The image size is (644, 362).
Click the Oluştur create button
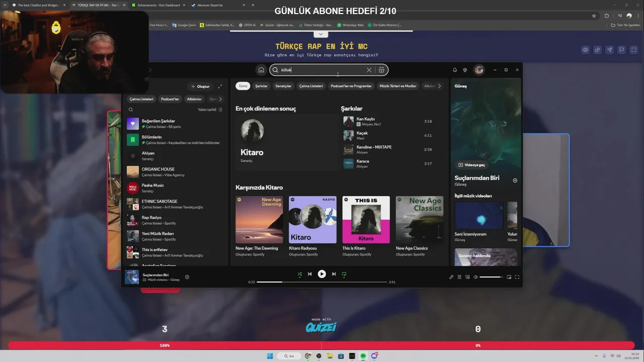tap(200, 86)
